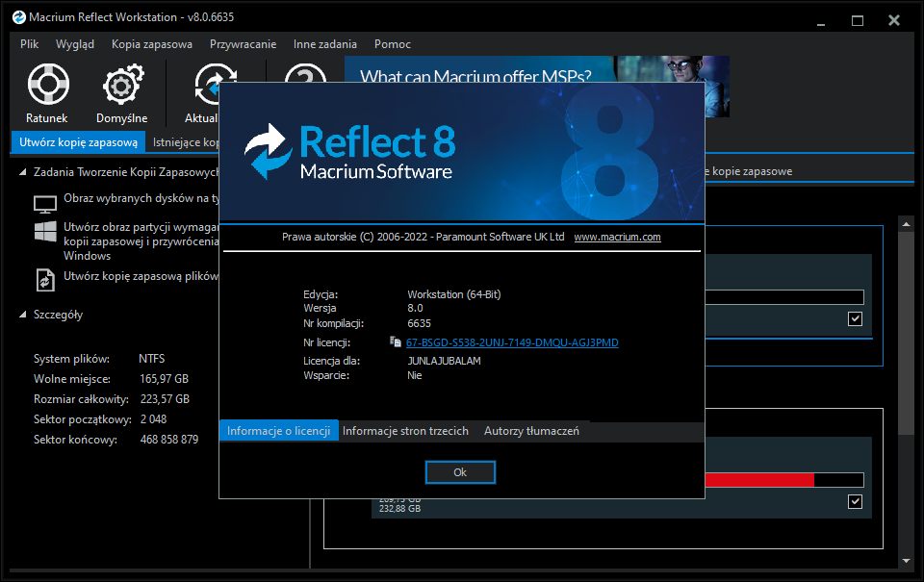Open the Pomoc menu
This screenshot has width=924, height=582.
(x=393, y=44)
